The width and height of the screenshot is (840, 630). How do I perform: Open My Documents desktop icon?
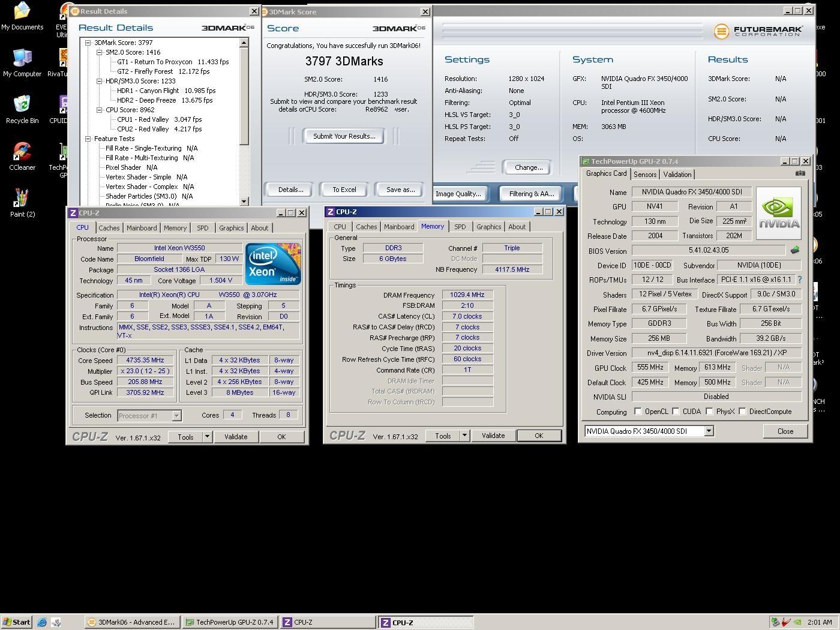[22, 16]
